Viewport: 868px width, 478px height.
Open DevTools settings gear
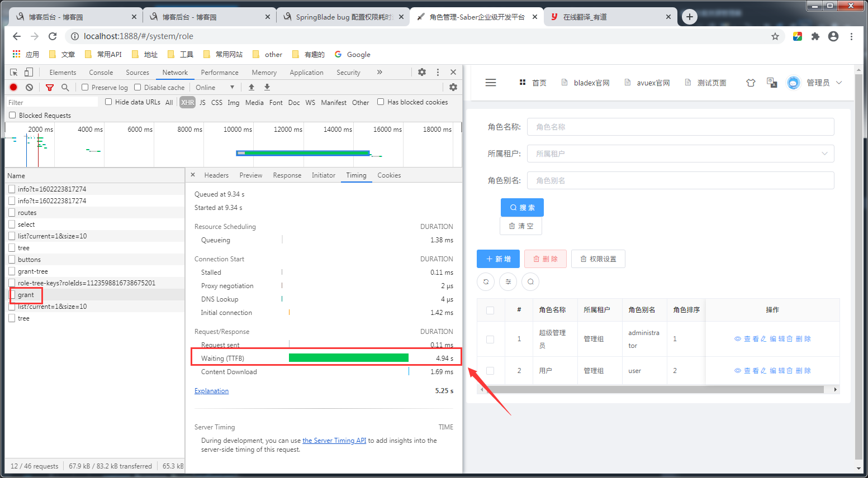point(422,72)
